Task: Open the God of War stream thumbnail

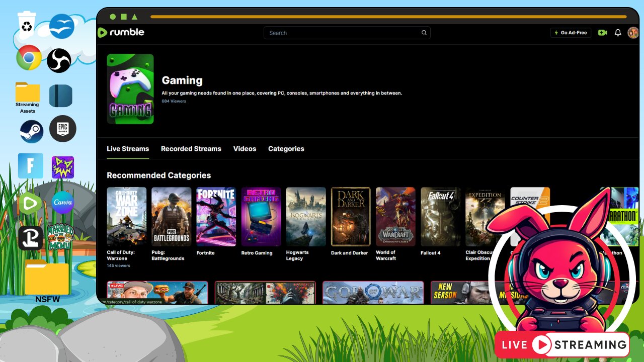Action: point(373,292)
